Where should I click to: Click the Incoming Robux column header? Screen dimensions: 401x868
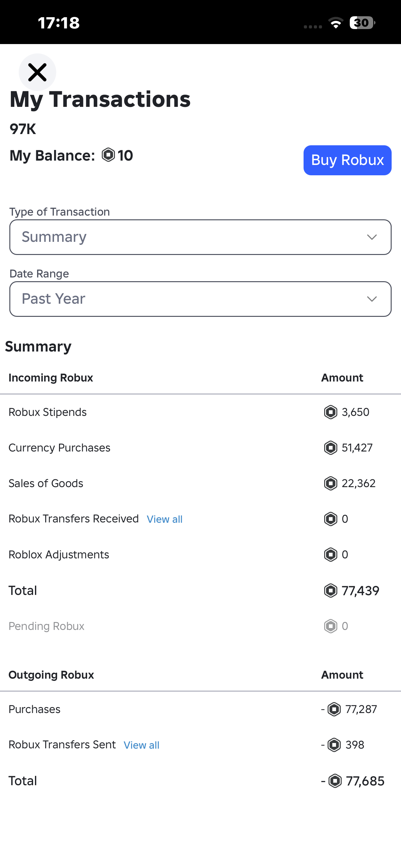tap(51, 378)
